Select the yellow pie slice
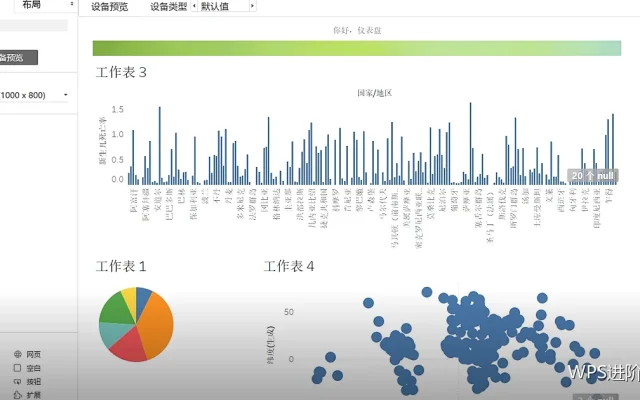Image resolution: width=640 pixels, height=400 pixels. [x=130, y=298]
